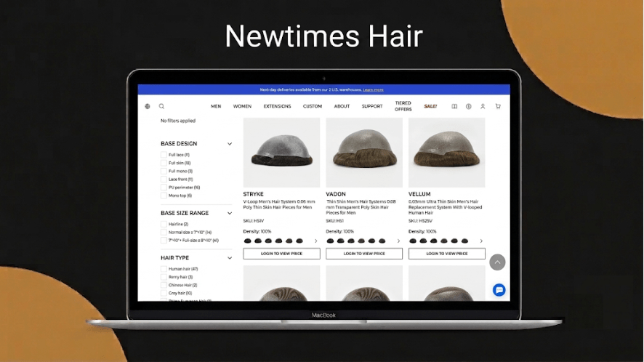Viewport: 644px width, 362px height.
Task: Click LOGIN TO VIEW PRICE for STRYKE
Action: pos(282,254)
